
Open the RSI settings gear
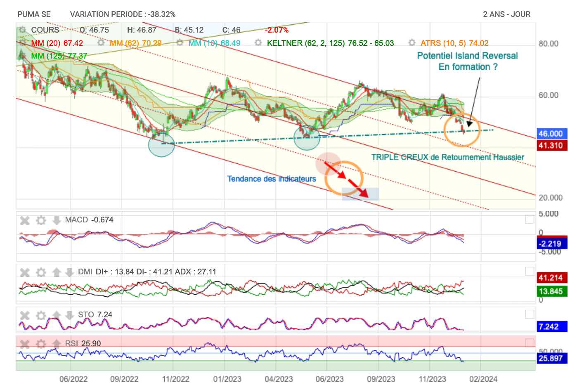[x=40, y=344]
